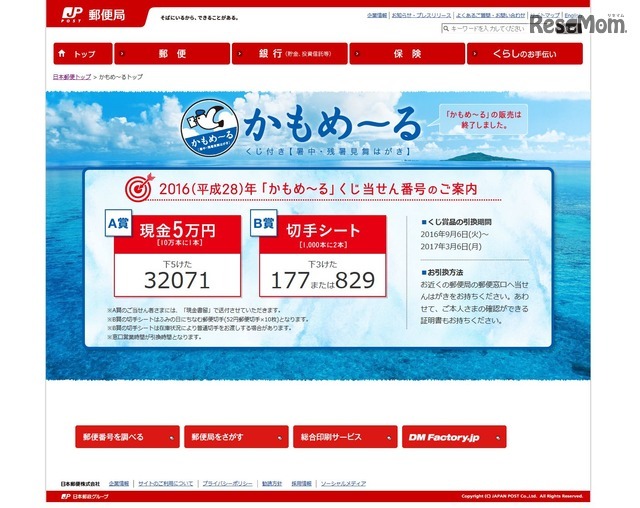Open お知らせ・プレスリリース header link

(x=421, y=15)
